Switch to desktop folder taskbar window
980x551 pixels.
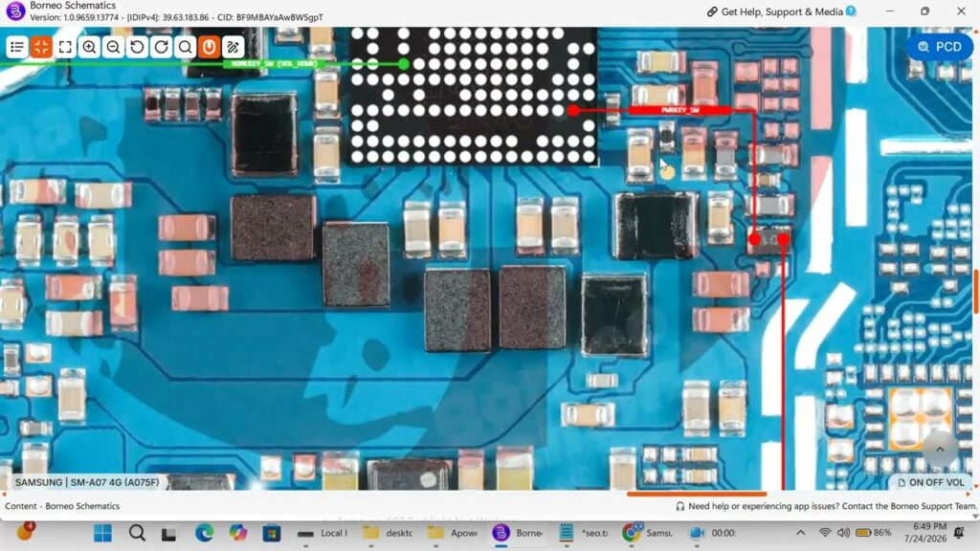pyautogui.click(x=388, y=533)
